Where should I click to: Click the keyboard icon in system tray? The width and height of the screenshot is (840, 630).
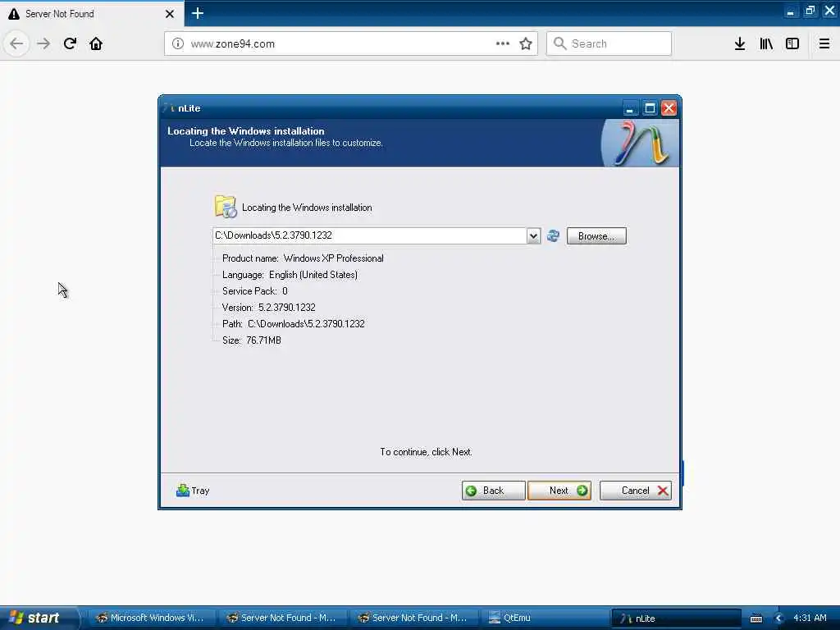tap(756, 619)
